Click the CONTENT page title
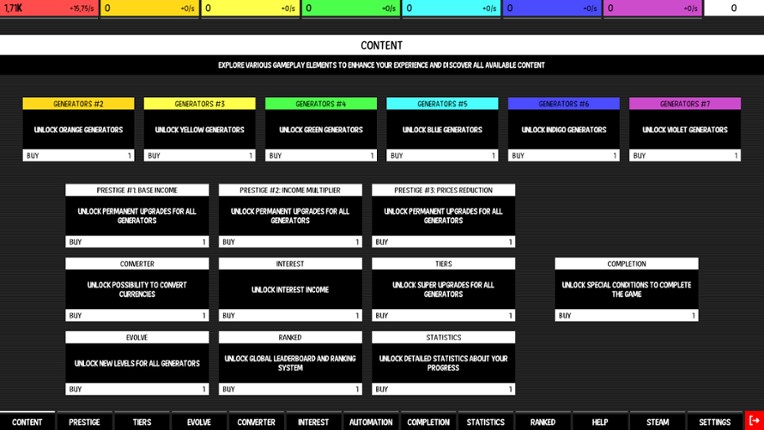This screenshot has width=764, height=430. point(382,45)
